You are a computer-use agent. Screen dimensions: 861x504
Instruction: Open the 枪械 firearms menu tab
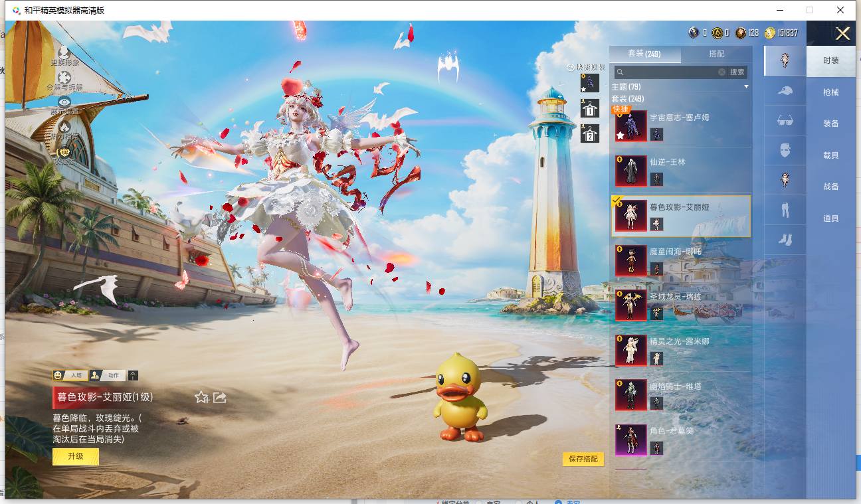[x=830, y=92]
